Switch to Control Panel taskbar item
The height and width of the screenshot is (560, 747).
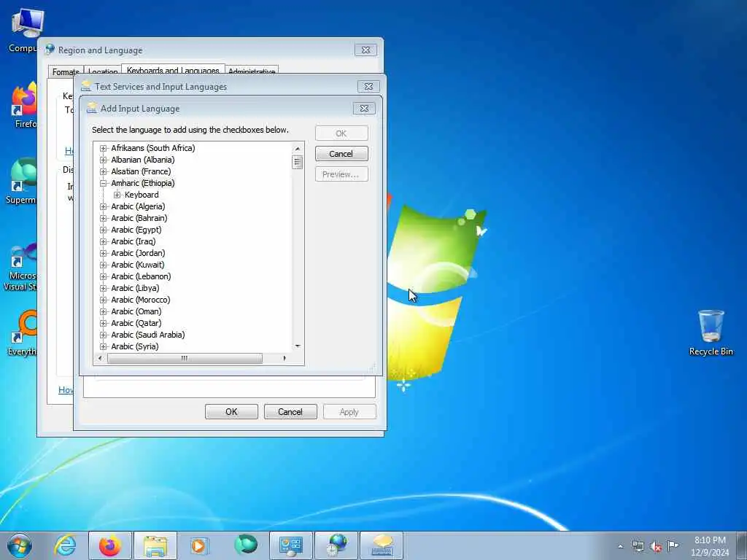290,545
